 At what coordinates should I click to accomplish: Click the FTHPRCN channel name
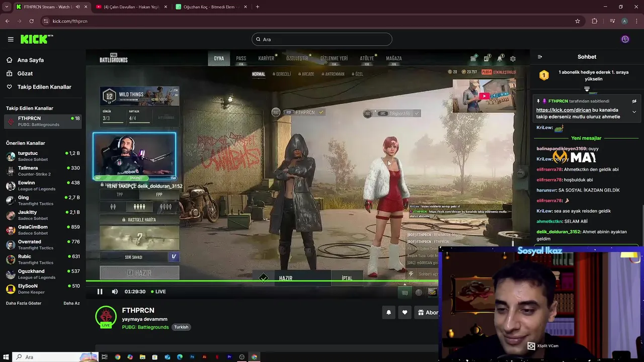(x=138, y=310)
